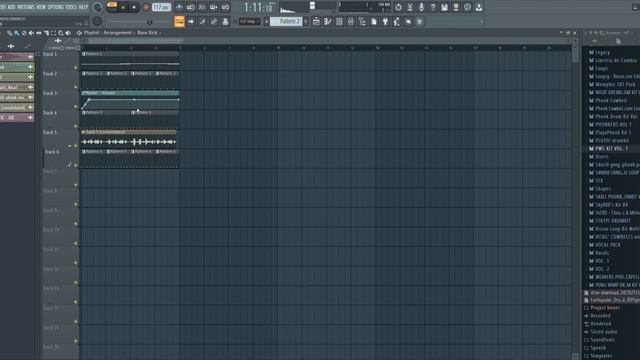Expand the Phonk Cowbell browser folder

click(611, 100)
